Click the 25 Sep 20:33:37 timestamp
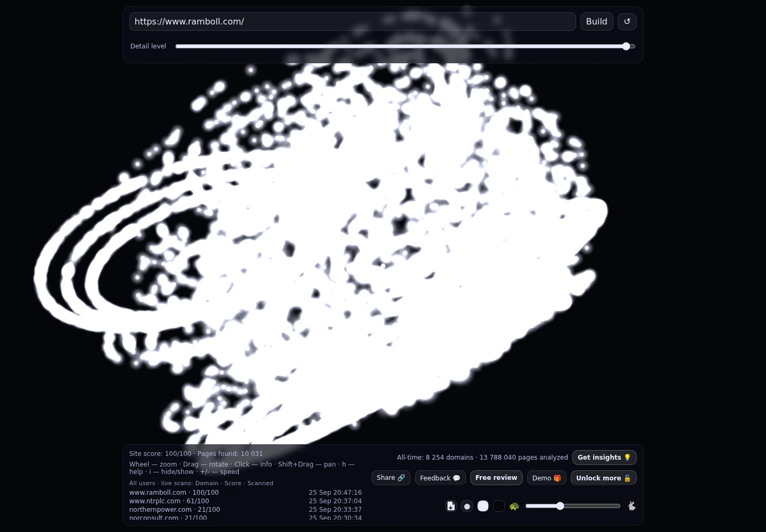Image resolution: width=766 pixels, height=532 pixels. 335,510
